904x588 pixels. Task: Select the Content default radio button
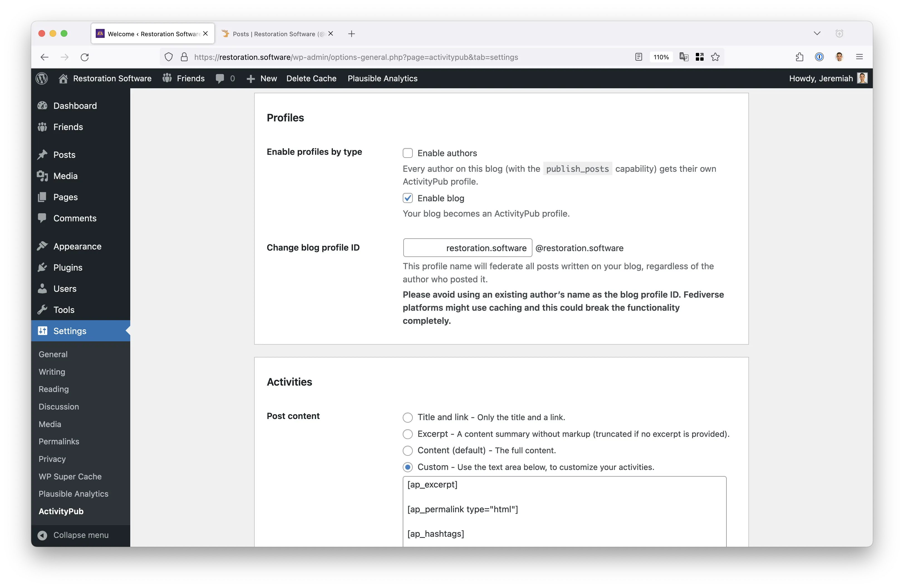[407, 450]
